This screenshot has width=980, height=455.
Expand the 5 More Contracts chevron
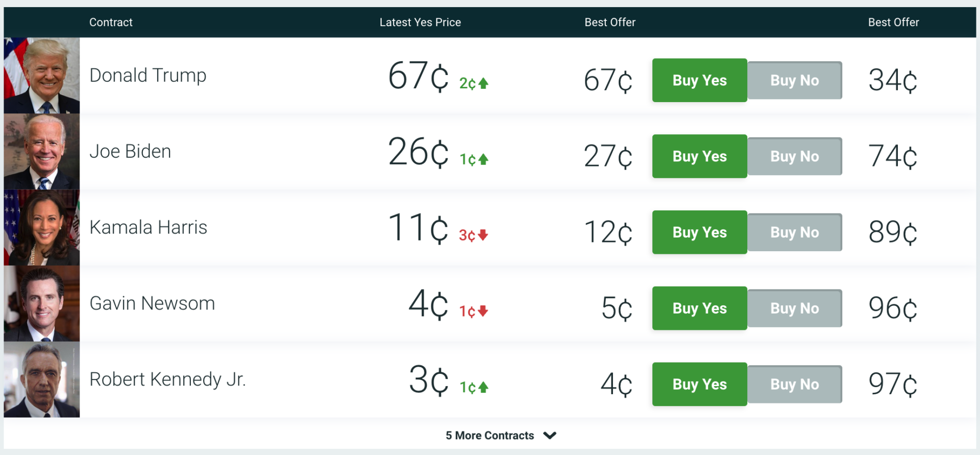[x=550, y=436]
